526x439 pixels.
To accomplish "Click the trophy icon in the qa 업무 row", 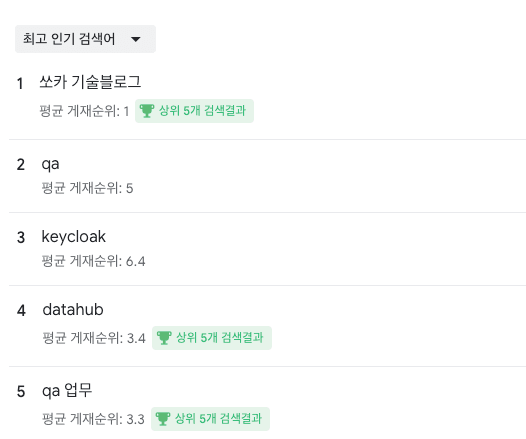I will (x=163, y=419).
